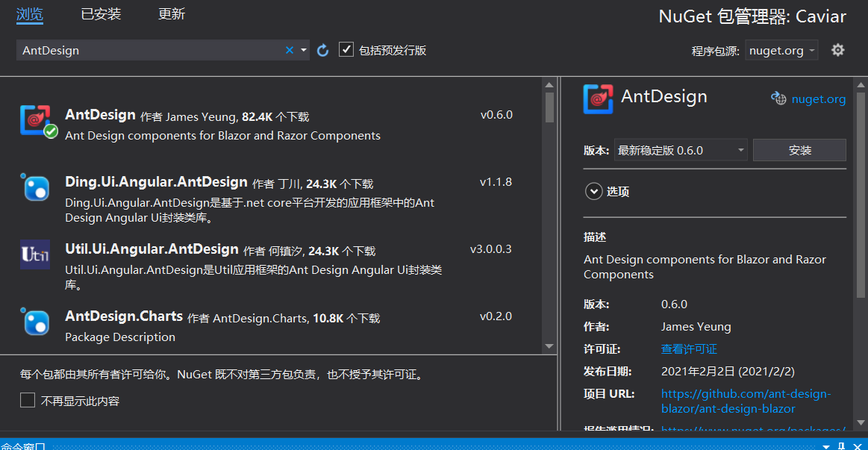The image size is (868, 450).
Task: Click the details pane scrollbar down arrow
Action: [x=861, y=423]
